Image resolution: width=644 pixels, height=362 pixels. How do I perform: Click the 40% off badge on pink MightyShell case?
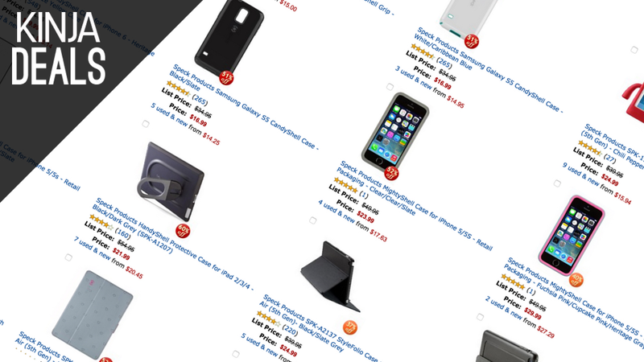[x=576, y=280]
